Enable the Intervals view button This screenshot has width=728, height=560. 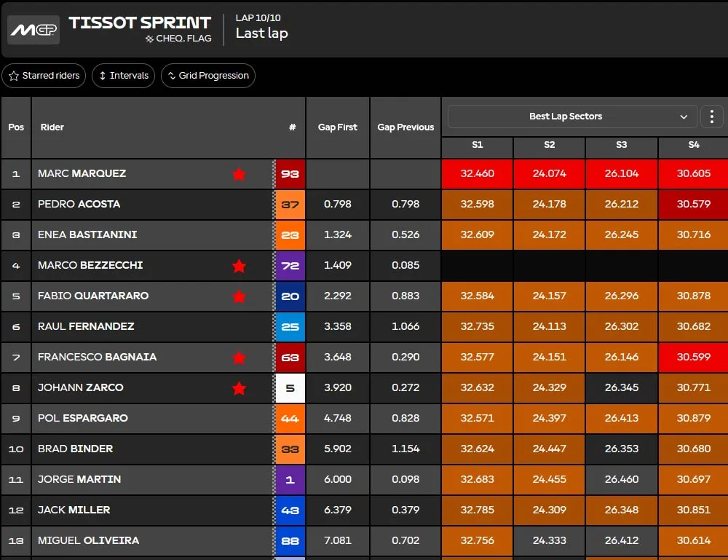(x=124, y=76)
